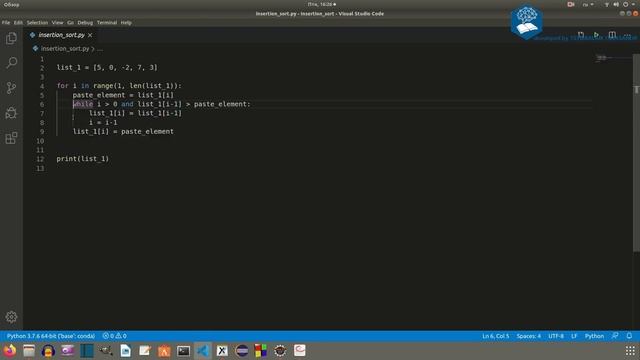Screen dimensions: 640x360
Task: Open the Debug menu
Action: coord(85,22)
